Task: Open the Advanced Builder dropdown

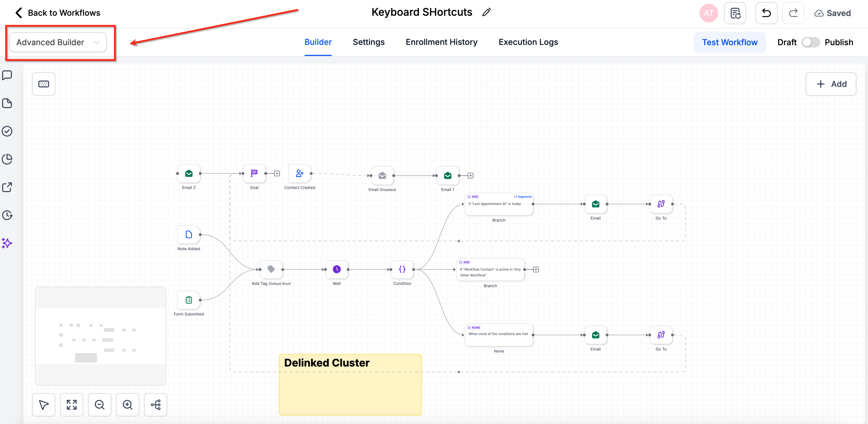Action: (58, 43)
